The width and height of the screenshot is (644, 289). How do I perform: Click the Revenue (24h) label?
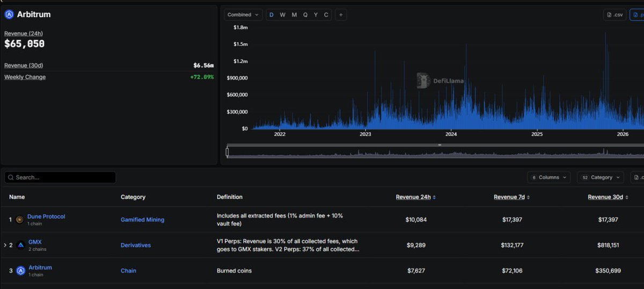pos(24,33)
